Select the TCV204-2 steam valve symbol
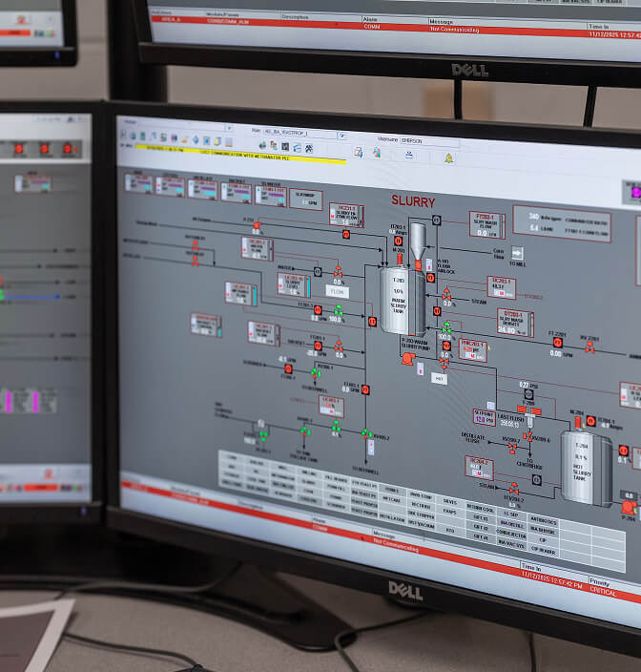Screen dimensions: 641x672 (x=514, y=488)
